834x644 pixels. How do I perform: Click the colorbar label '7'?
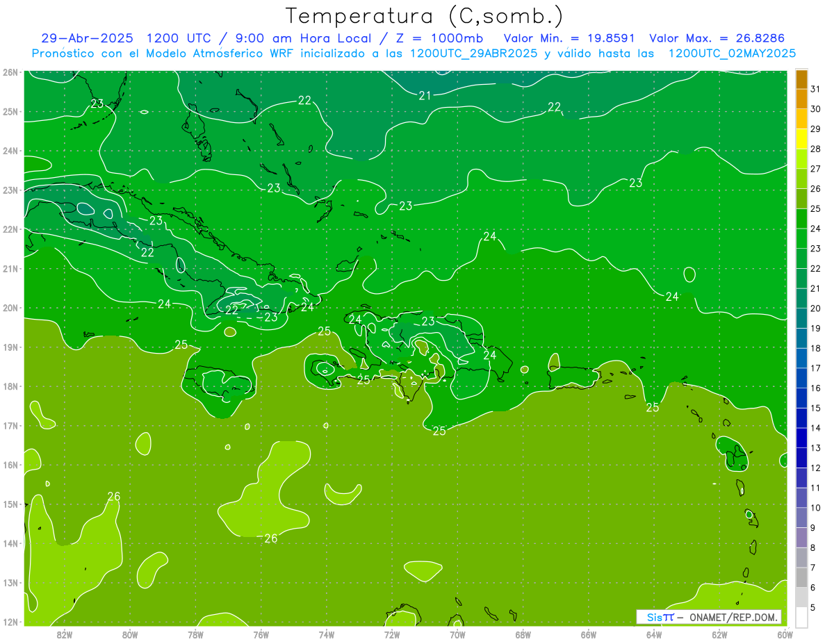point(812,568)
